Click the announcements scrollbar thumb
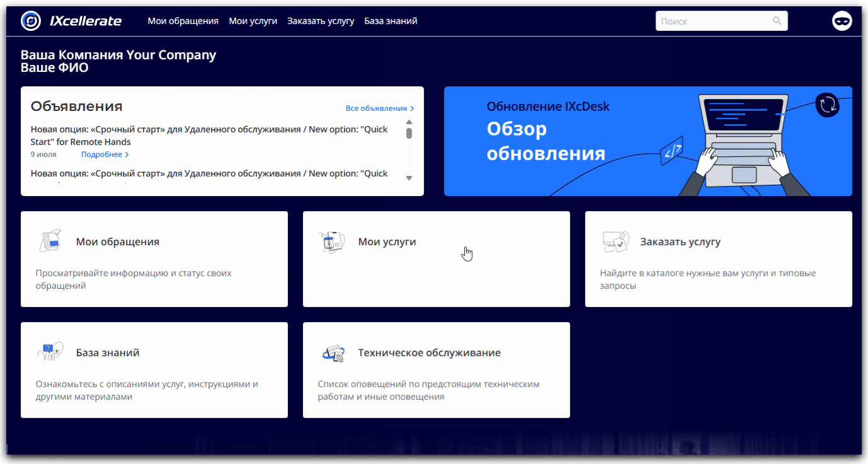Image resolution: width=868 pixels, height=464 pixels. coord(409,133)
